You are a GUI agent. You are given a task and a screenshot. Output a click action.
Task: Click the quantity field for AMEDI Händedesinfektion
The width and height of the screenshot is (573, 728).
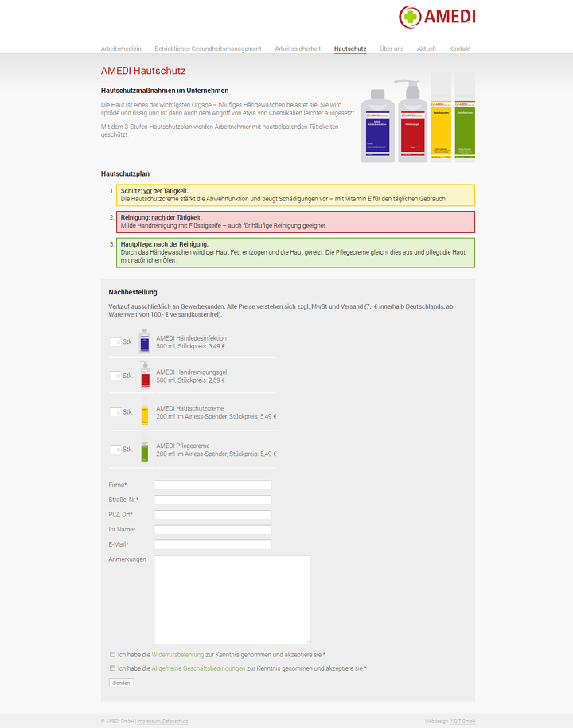click(x=115, y=341)
